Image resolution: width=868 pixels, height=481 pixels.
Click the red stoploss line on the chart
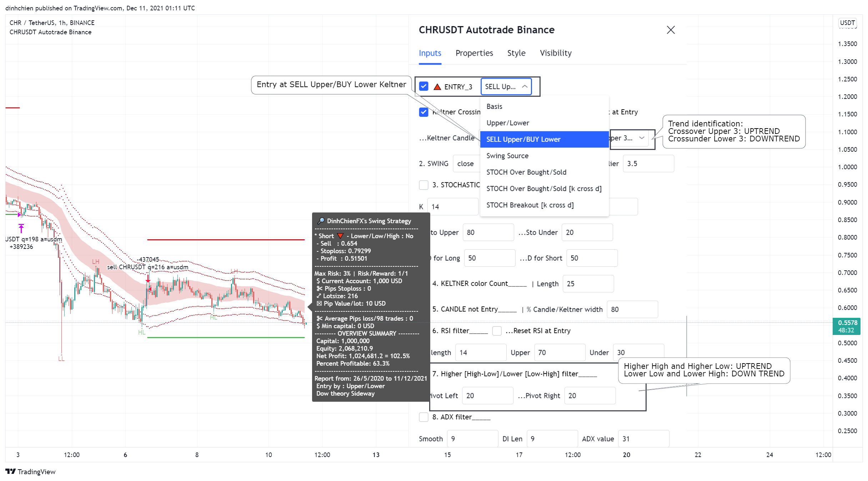click(x=226, y=240)
